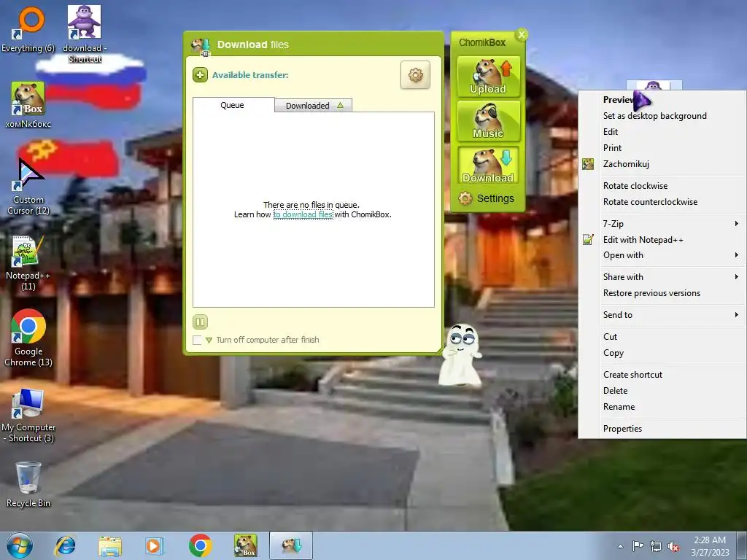The image size is (747, 560).
Task: Show hidden tray icons arrow
Action: (620, 546)
